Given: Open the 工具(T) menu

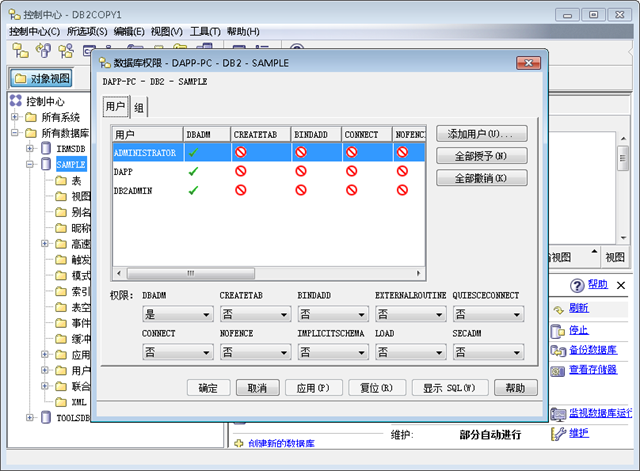Looking at the screenshot, I should coord(205,32).
